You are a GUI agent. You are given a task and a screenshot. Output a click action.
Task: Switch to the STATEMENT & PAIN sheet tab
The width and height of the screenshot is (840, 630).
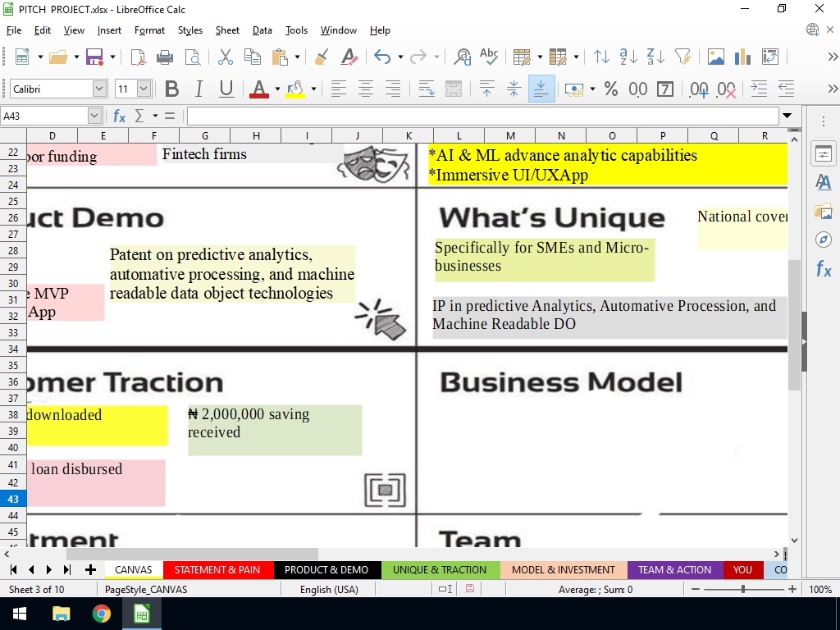coord(217,569)
